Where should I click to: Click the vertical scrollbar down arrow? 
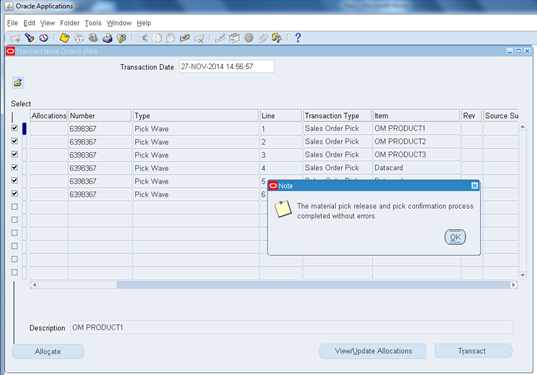click(x=523, y=275)
